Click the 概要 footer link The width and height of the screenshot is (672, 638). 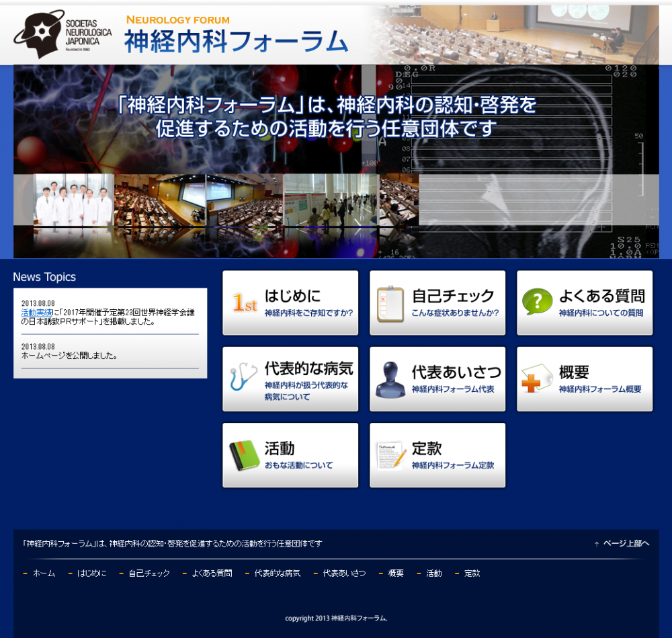pyautogui.click(x=396, y=573)
